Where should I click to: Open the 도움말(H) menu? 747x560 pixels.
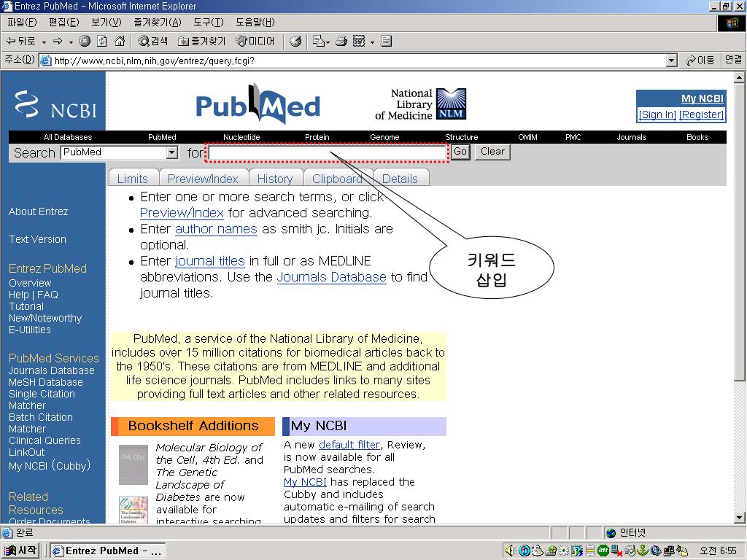(255, 23)
